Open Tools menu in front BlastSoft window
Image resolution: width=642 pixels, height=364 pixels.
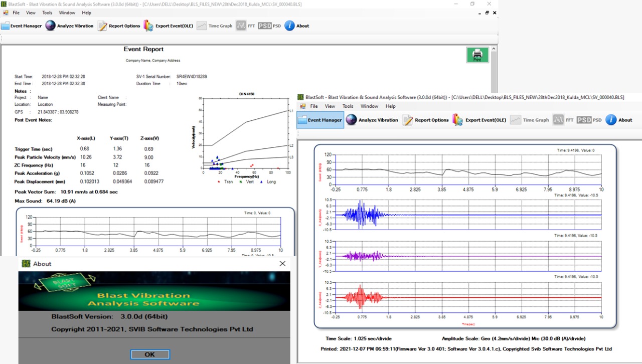(x=348, y=106)
